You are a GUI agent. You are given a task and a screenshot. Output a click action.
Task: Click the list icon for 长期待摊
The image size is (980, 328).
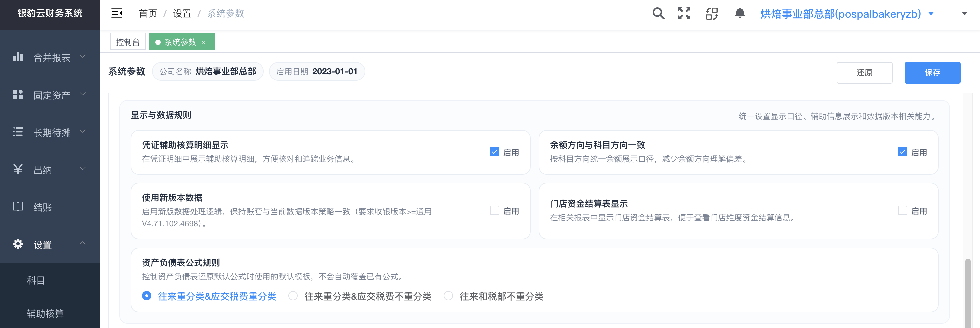tap(18, 131)
